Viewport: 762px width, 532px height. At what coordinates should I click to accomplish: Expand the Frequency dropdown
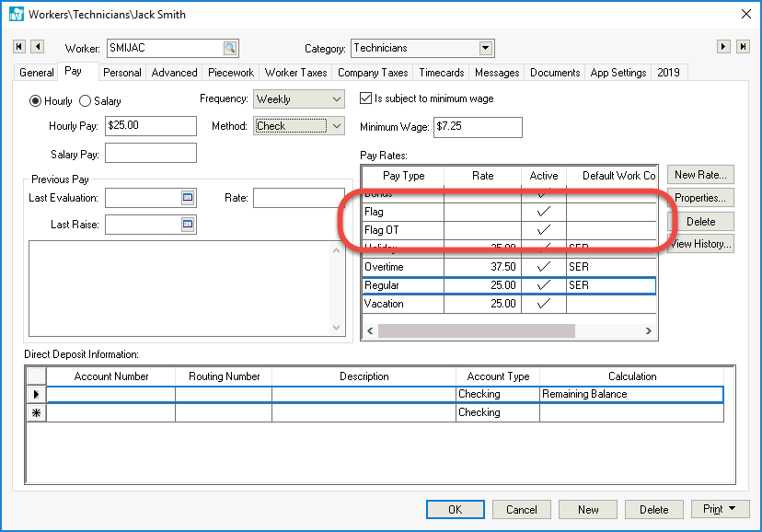click(x=336, y=99)
